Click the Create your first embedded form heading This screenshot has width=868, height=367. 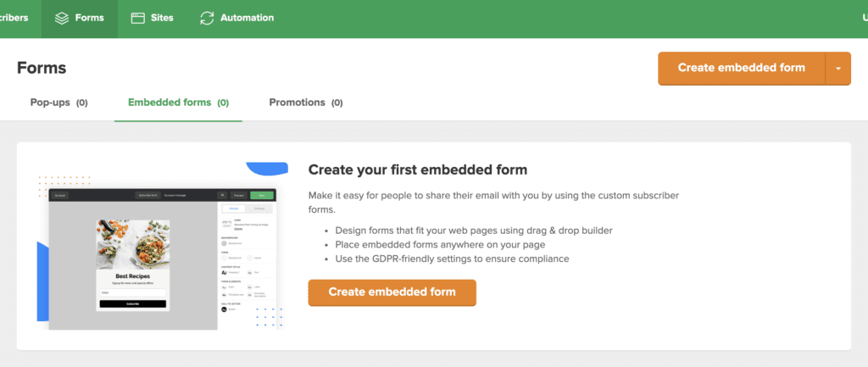pyautogui.click(x=418, y=170)
